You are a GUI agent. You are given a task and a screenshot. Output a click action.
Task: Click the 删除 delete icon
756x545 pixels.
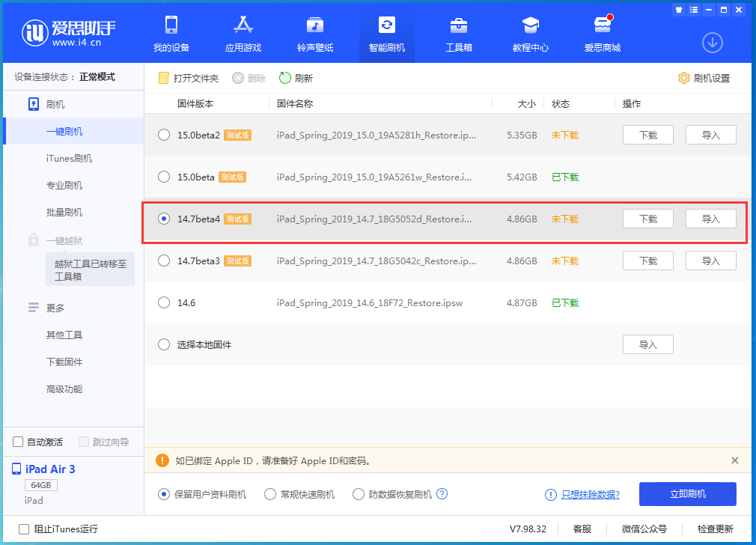pos(238,78)
